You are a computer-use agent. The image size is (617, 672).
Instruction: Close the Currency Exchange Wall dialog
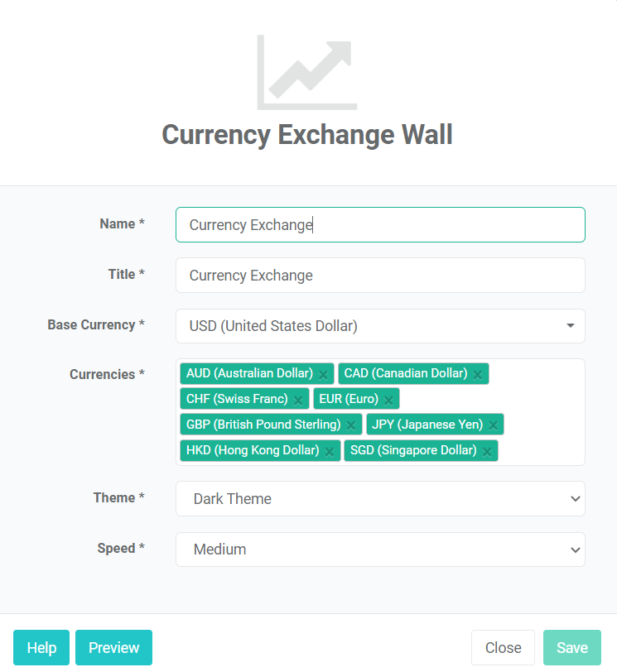(x=503, y=648)
